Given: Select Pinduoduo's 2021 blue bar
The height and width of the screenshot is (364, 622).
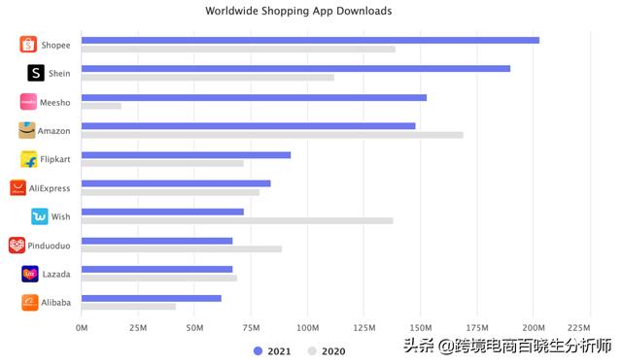Looking at the screenshot, I should click(x=156, y=241).
